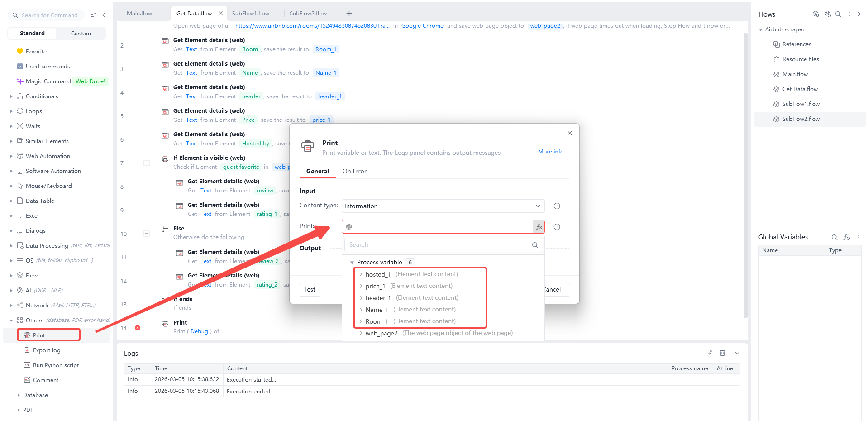Open flow search with the magnifier icon
This screenshot has width=868, height=421.
(838, 14)
